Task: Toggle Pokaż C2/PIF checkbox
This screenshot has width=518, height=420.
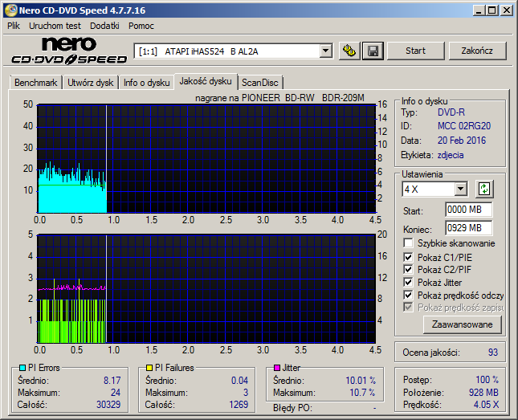Action: (408, 269)
